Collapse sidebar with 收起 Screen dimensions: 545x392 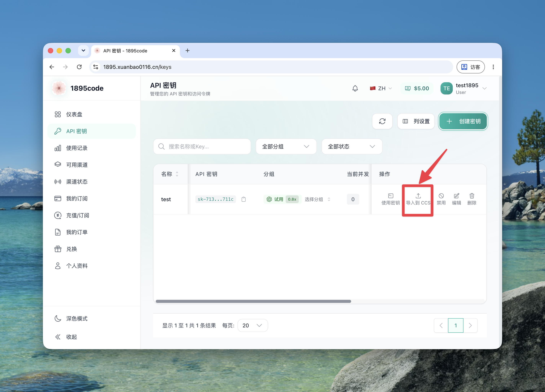91,337
